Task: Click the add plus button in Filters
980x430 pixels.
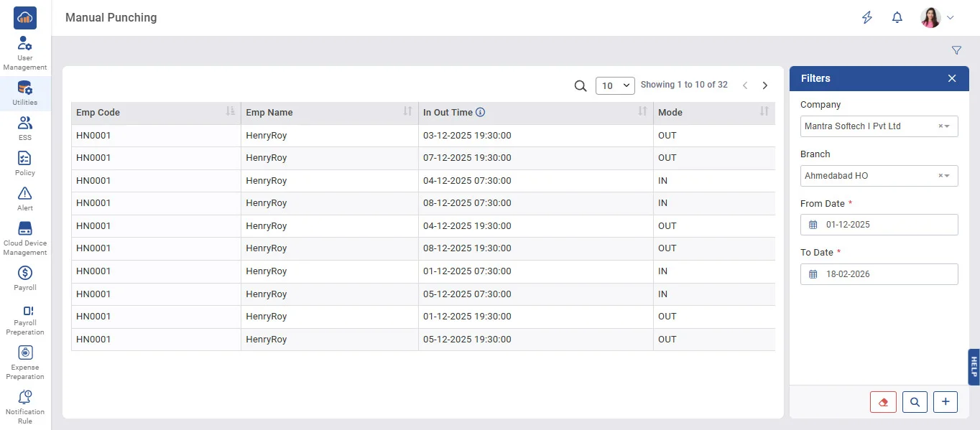Action: (x=945, y=402)
